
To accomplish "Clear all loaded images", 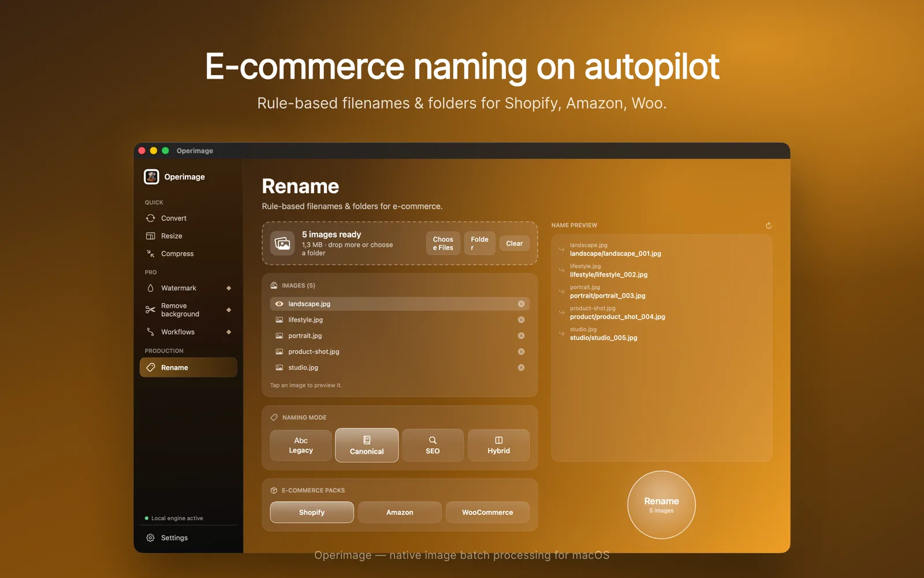I will click(515, 243).
